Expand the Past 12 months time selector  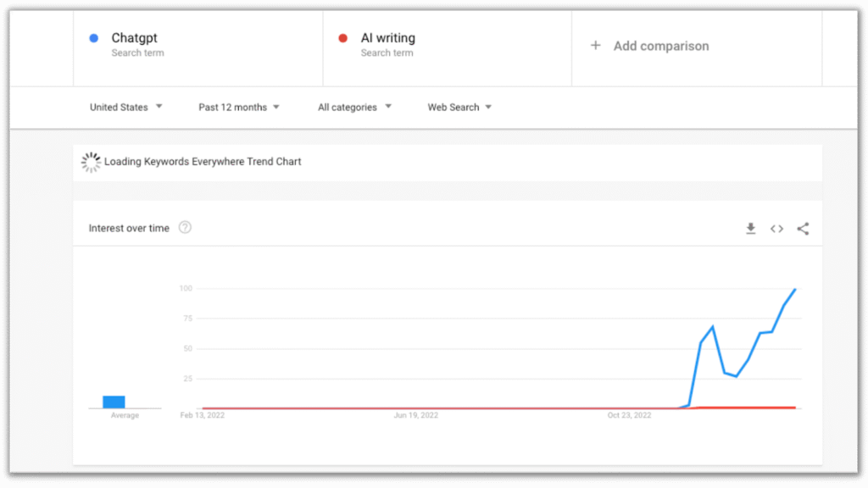coord(239,107)
